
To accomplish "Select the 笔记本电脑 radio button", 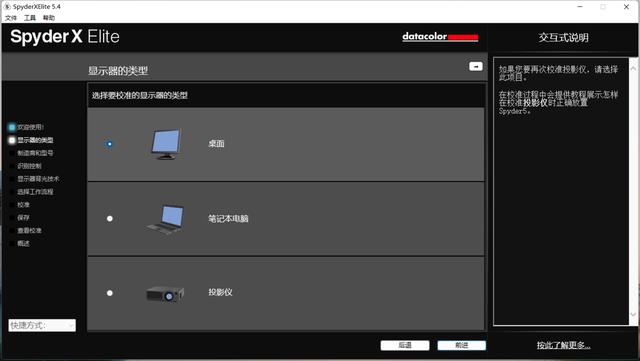I will pos(109,218).
